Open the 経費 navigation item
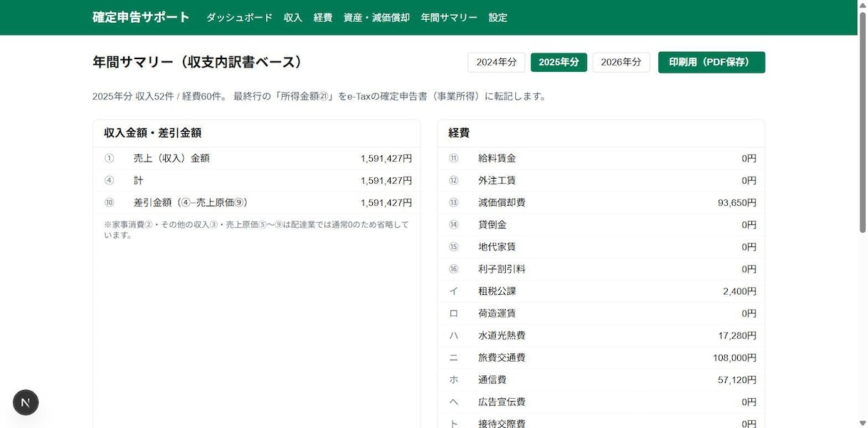The width and height of the screenshot is (868, 428). click(323, 18)
